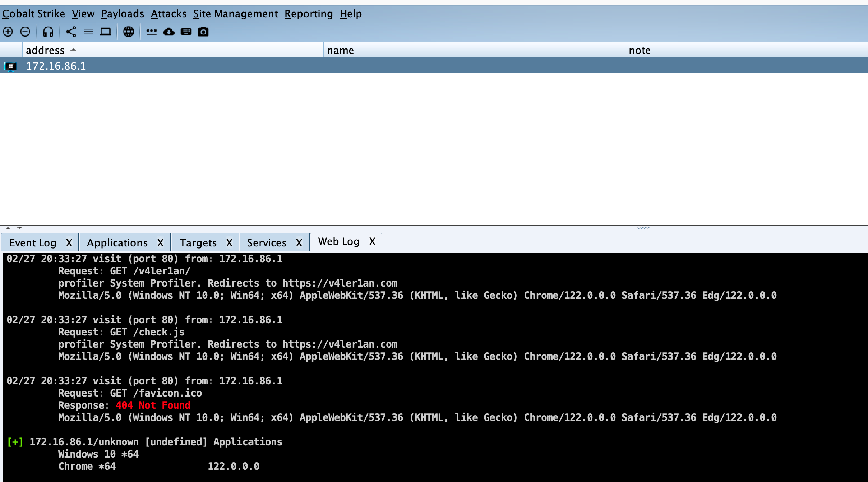This screenshot has height=482, width=868.
Task: Collapse panel with the up arrow divider
Action: pos(8,228)
